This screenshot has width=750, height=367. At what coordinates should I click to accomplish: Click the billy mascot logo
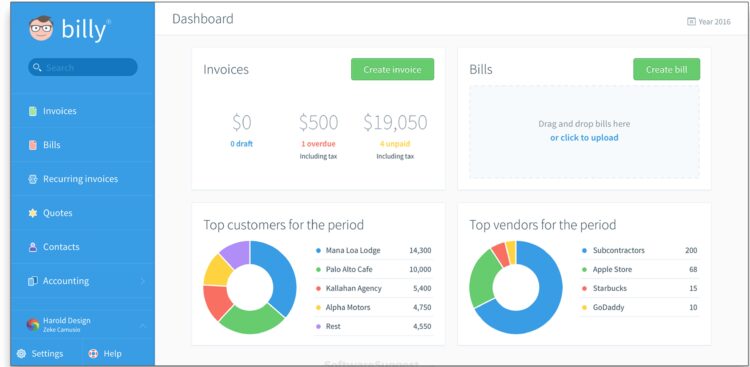pyautogui.click(x=41, y=29)
